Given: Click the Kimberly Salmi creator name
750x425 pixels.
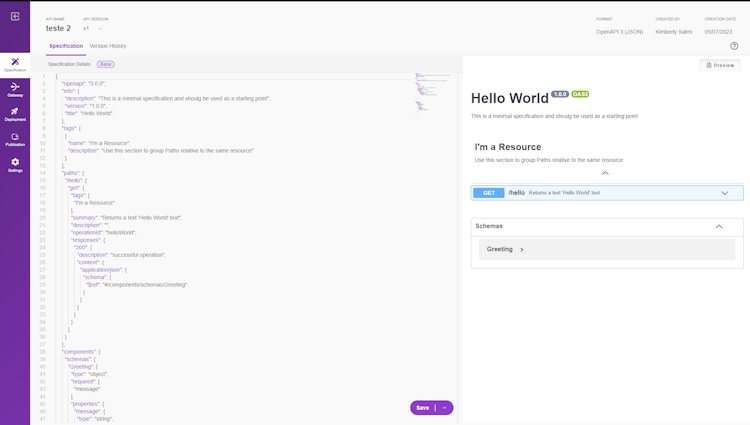Looking at the screenshot, I should [x=673, y=32].
